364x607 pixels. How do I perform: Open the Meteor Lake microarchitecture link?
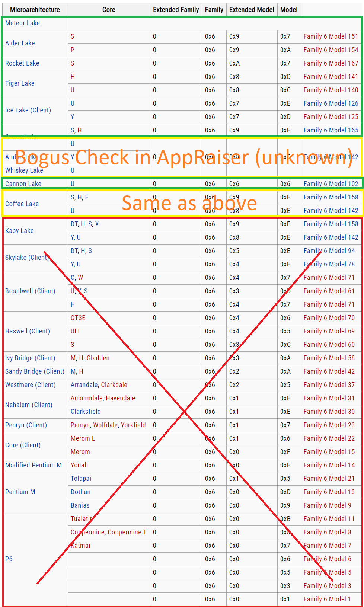(x=22, y=23)
